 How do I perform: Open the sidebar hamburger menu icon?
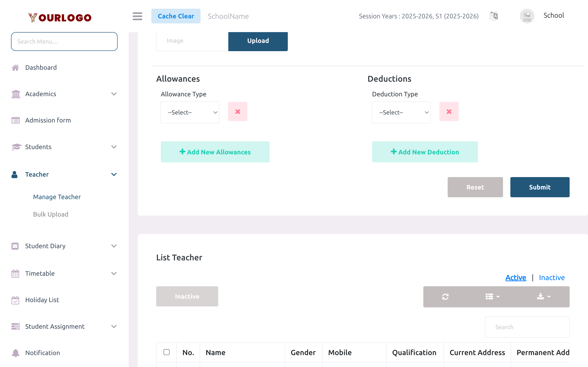(137, 16)
